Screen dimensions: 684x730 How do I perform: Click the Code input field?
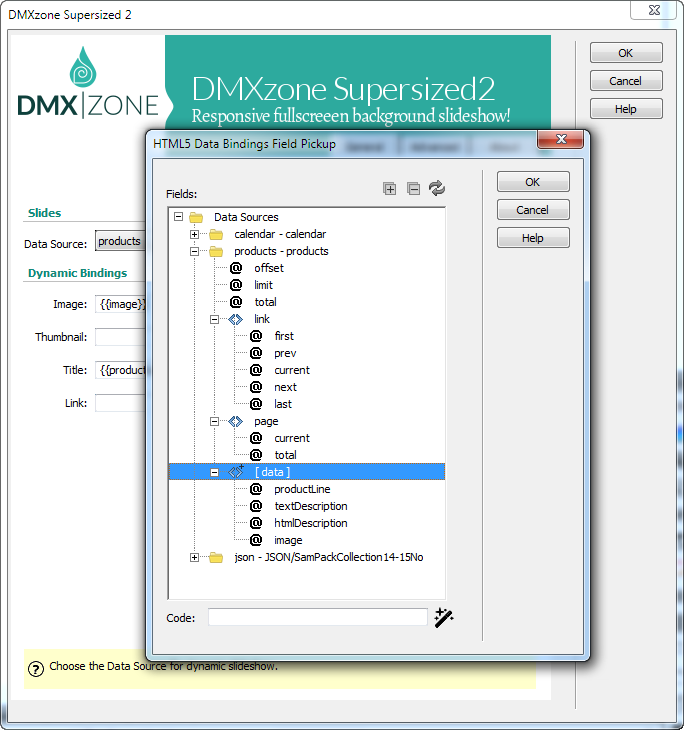[318, 617]
